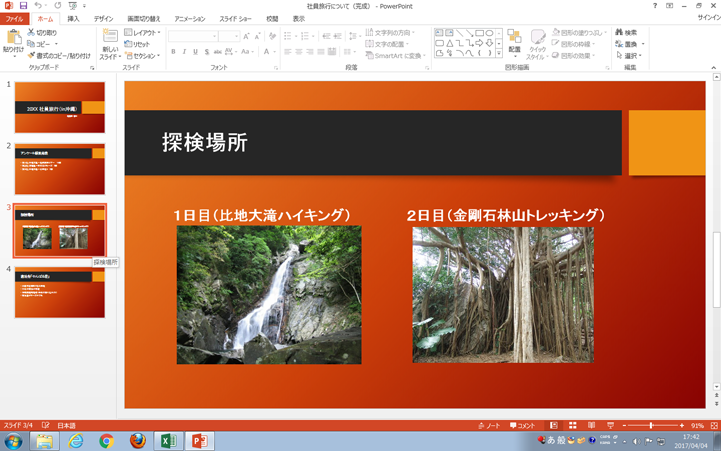Select the Rectangle shape in shapes gallery
This screenshot has height=451, width=721.
479,33
